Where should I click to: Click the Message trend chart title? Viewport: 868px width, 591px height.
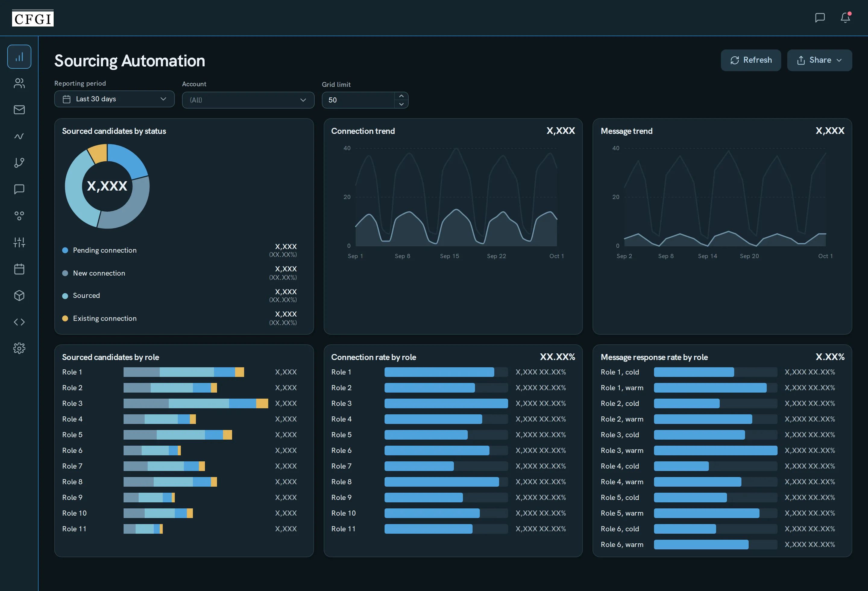tap(626, 131)
